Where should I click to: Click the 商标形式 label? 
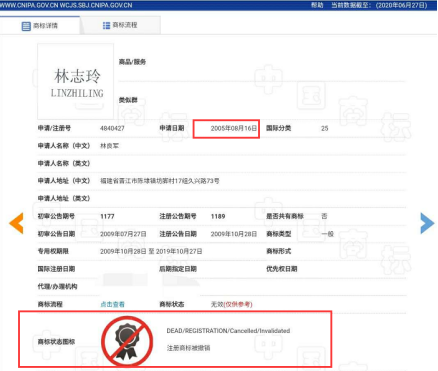tap(279, 251)
